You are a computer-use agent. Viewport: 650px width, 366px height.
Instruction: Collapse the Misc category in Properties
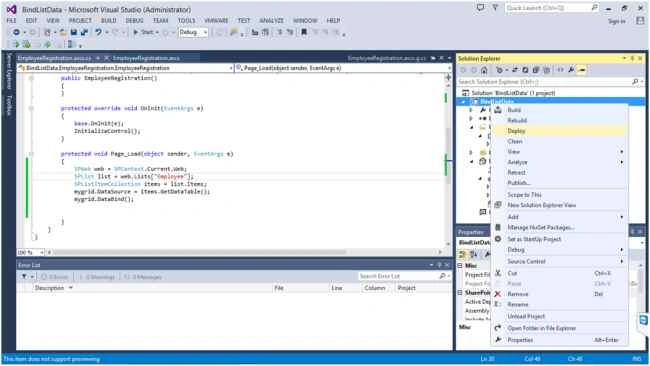(x=460, y=265)
